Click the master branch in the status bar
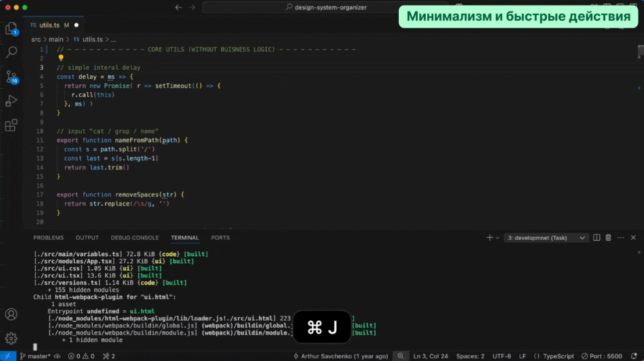 point(35,356)
